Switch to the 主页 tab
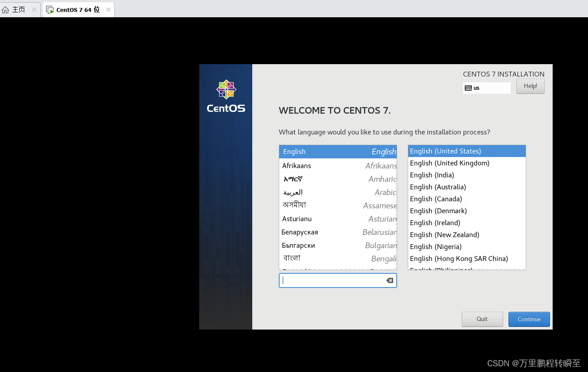Image resolution: width=588 pixels, height=372 pixels. coord(20,10)
